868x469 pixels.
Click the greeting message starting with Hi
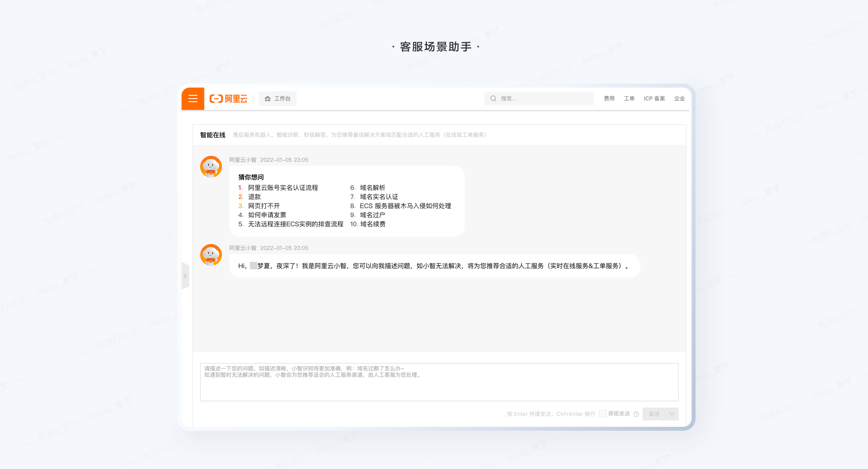[x=434, y=266]
